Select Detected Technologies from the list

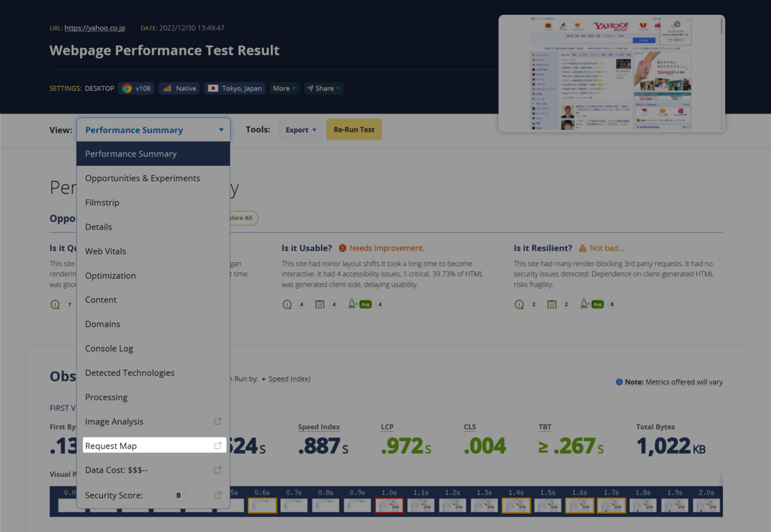click(x=154, y=373)
